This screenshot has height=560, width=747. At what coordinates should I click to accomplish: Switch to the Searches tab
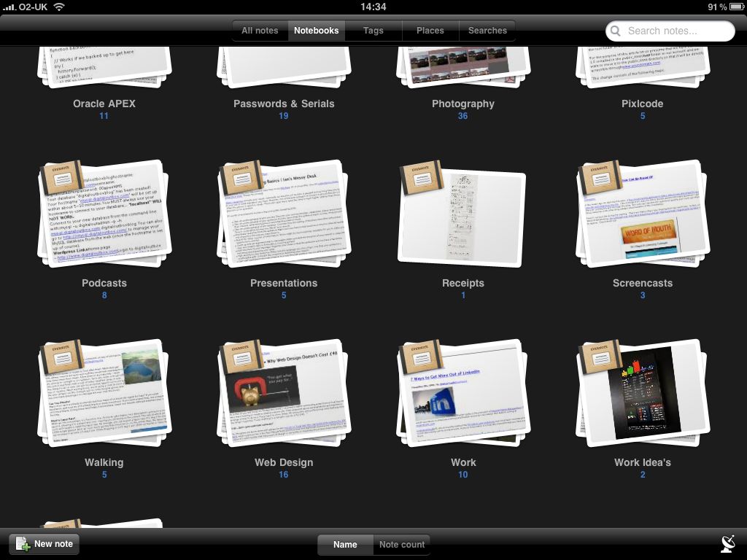pos(487,31)
